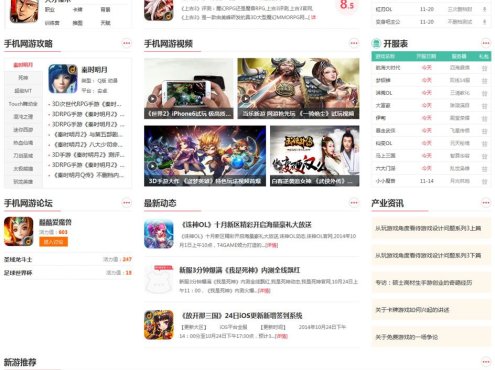Viewport: 495px width, 370px height.
Task: Play the 3D手游大作 video
Action: click(152, 166)
